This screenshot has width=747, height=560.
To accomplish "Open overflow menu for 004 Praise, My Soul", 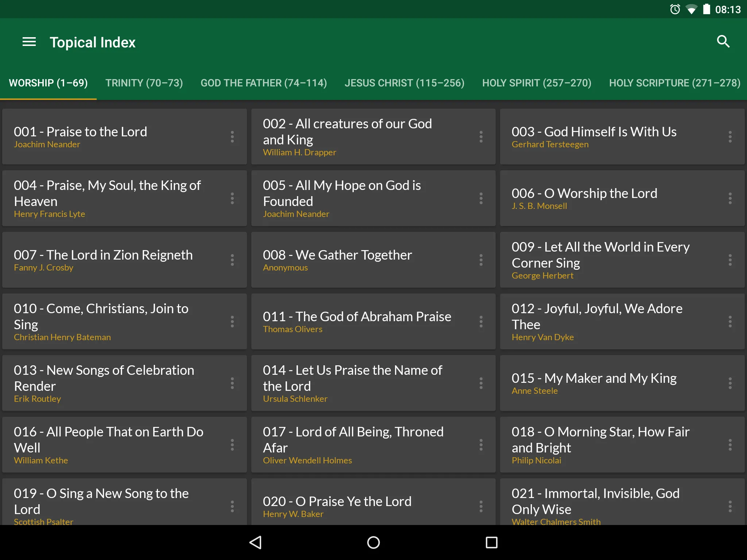I will pos(232,198).
